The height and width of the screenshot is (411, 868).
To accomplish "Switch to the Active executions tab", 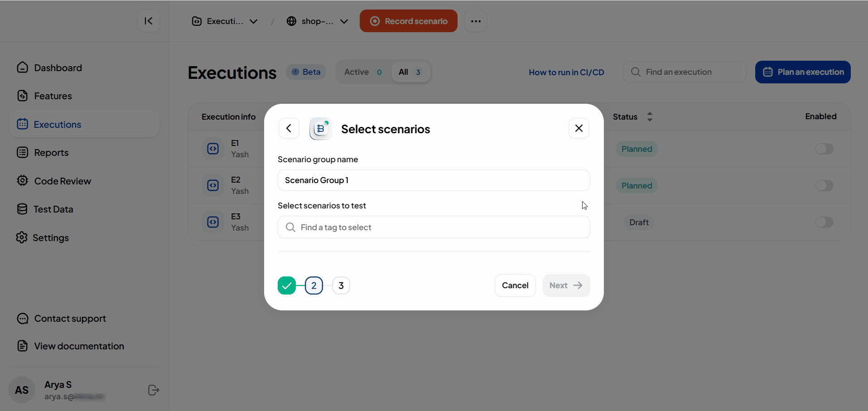I will [363, 72].
